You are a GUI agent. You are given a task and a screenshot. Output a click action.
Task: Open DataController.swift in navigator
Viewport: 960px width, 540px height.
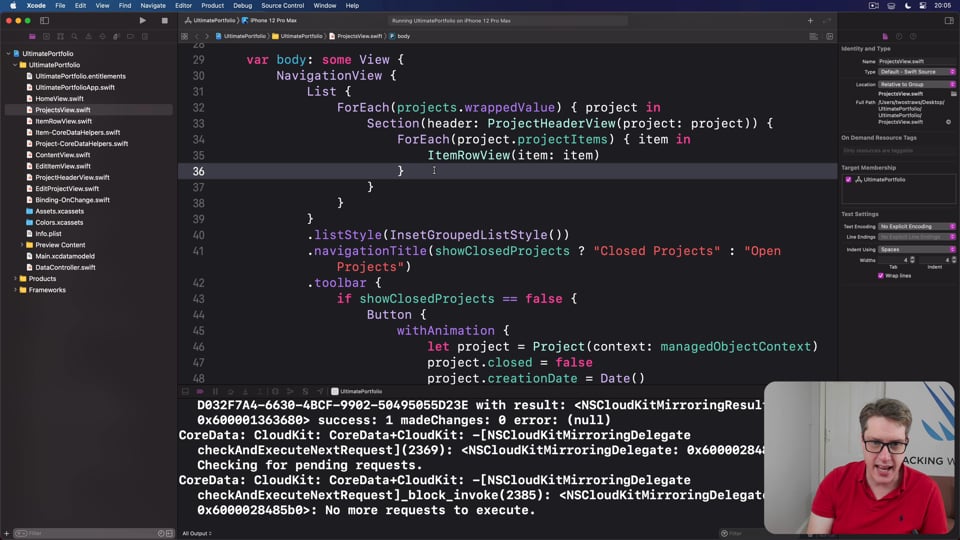pyautogui.click(x=65, y=268)
